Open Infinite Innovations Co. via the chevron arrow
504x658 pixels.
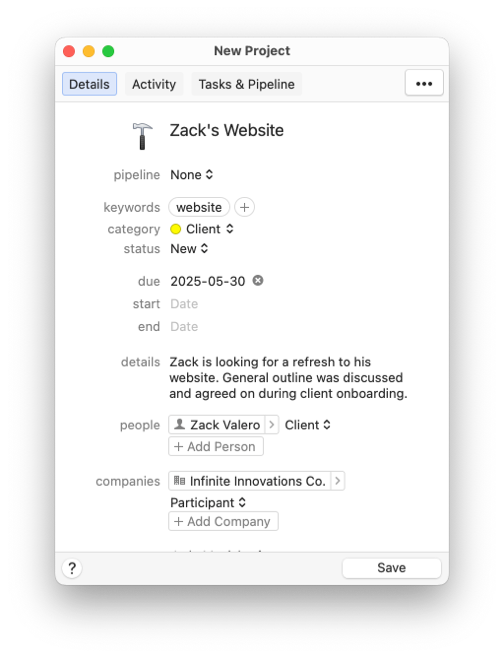click(x=338, y=481)
